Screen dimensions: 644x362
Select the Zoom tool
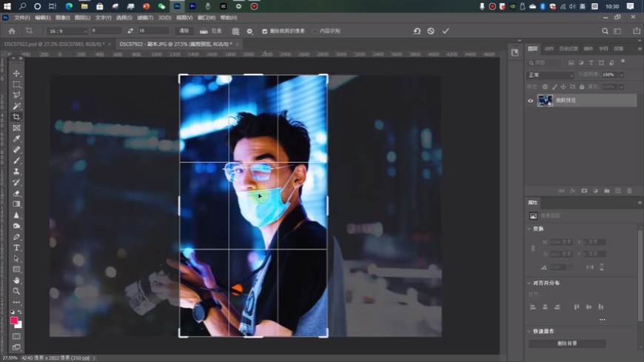pyautogui.click(x=16, y=292)
